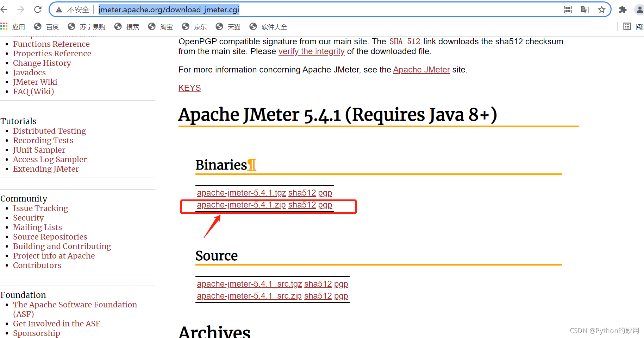
Task: Open the verify the integrity link
Action: pos(311,51)
